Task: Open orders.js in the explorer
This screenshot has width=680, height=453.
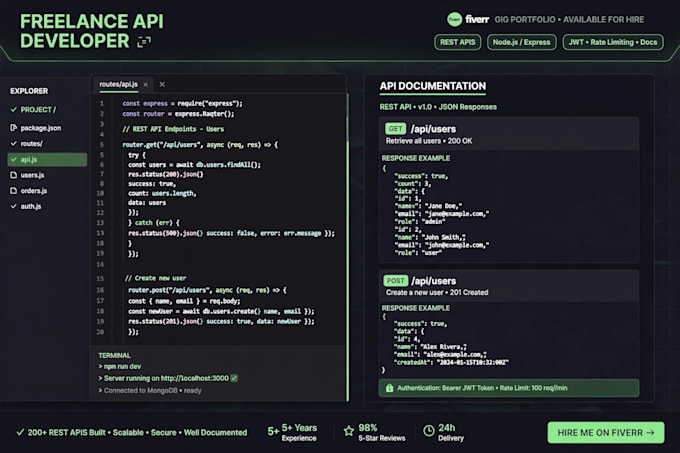Action: (x=34, y=191)
